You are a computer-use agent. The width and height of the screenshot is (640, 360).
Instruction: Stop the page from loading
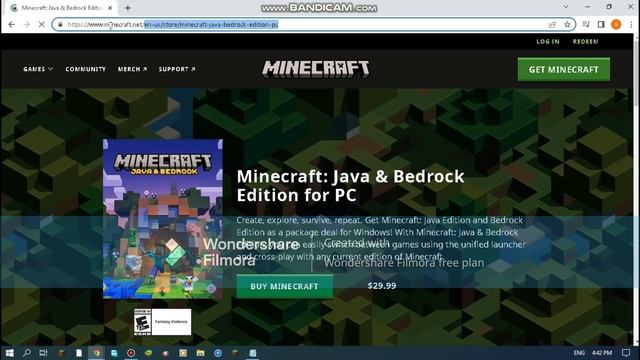[x=41, y=24]
